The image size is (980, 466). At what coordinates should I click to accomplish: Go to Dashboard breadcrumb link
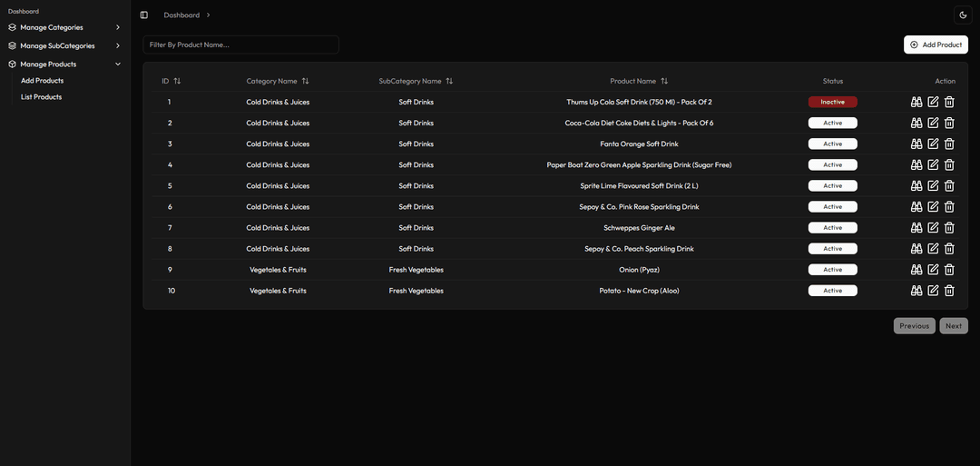coord(181,15)
